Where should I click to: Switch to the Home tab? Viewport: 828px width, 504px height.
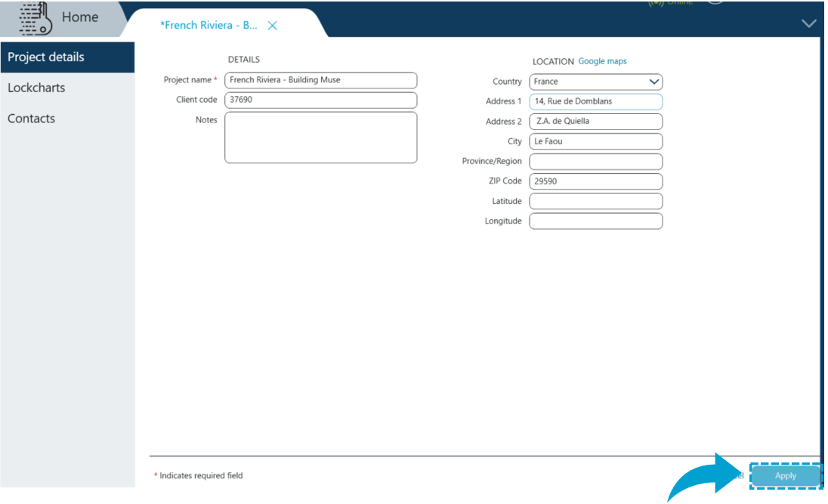pos(80,17)
